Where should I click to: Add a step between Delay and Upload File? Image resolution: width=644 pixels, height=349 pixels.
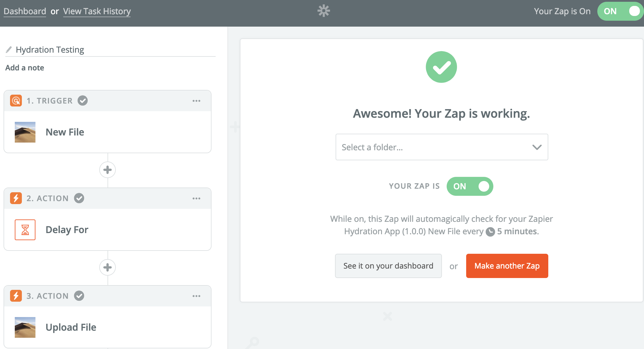tap(108, 267)
